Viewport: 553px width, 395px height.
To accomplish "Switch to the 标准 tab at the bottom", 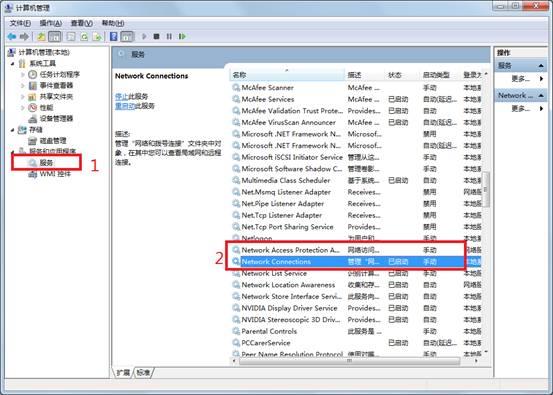I will 144,372.
